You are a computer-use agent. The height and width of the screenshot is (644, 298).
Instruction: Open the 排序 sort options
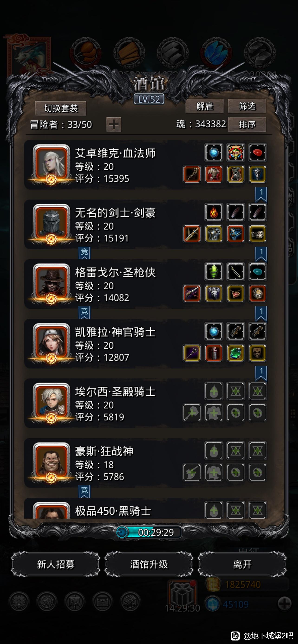[x=247, y=124]
